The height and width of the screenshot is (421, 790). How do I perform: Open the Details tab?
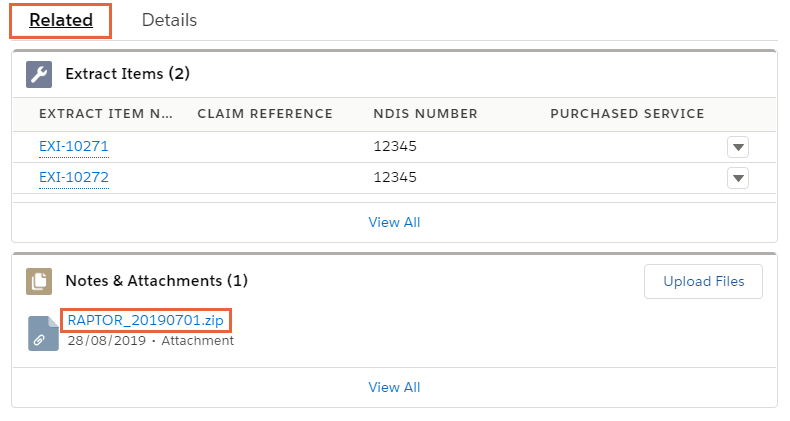[169, 20]
